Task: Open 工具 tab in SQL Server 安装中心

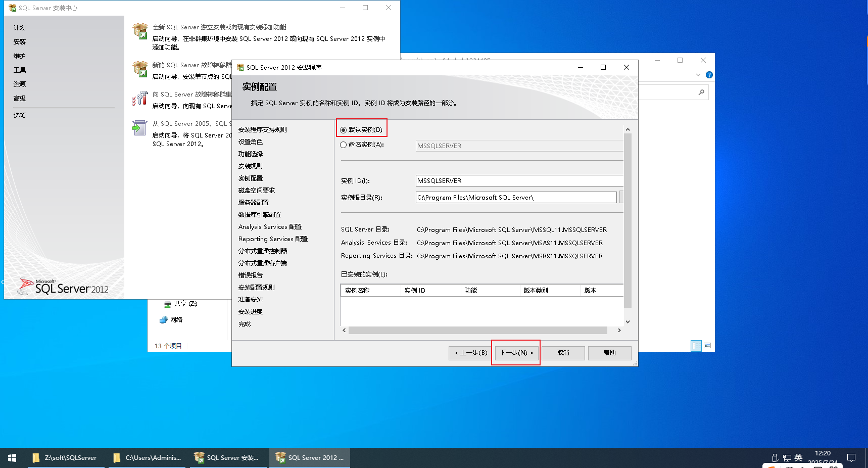Action: tap(20, 70)
